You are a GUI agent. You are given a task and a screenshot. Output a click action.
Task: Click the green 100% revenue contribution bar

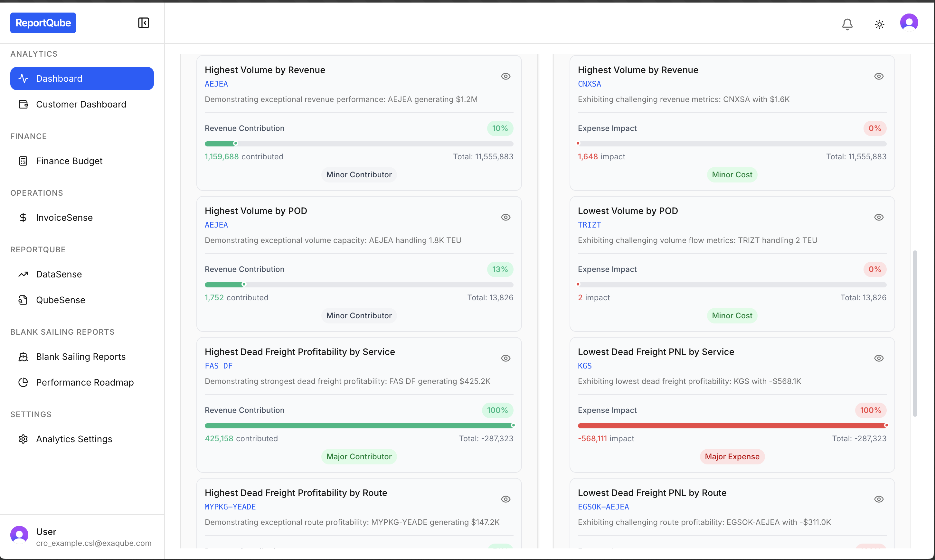pyautogui.click(x=359, y=426)
